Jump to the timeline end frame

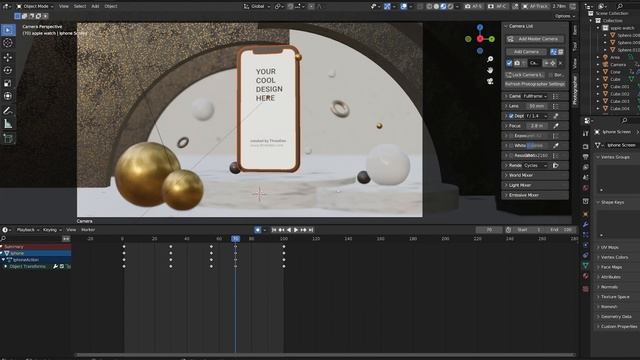[311, 230]
